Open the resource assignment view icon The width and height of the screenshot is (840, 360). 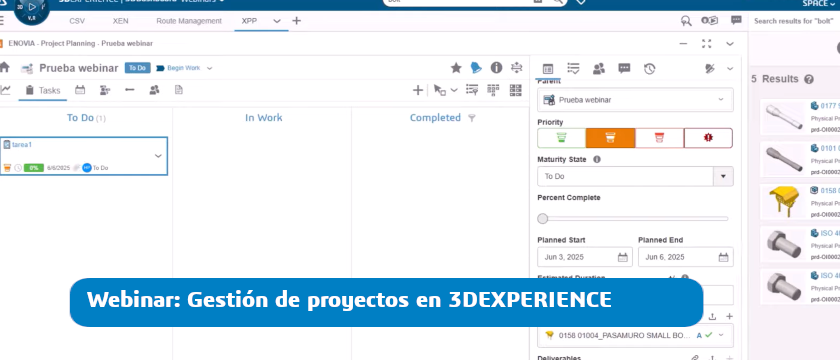tap(105, 90)
